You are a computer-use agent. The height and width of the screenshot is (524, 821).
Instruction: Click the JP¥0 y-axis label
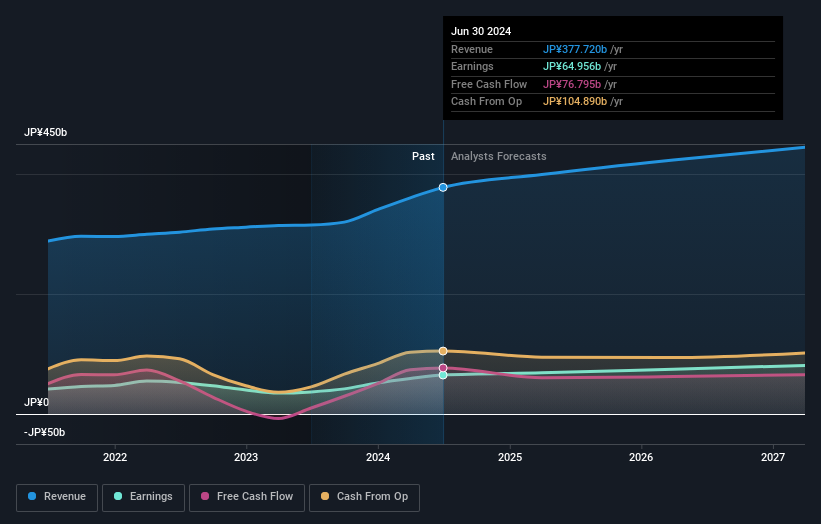[x=36, y=402]
